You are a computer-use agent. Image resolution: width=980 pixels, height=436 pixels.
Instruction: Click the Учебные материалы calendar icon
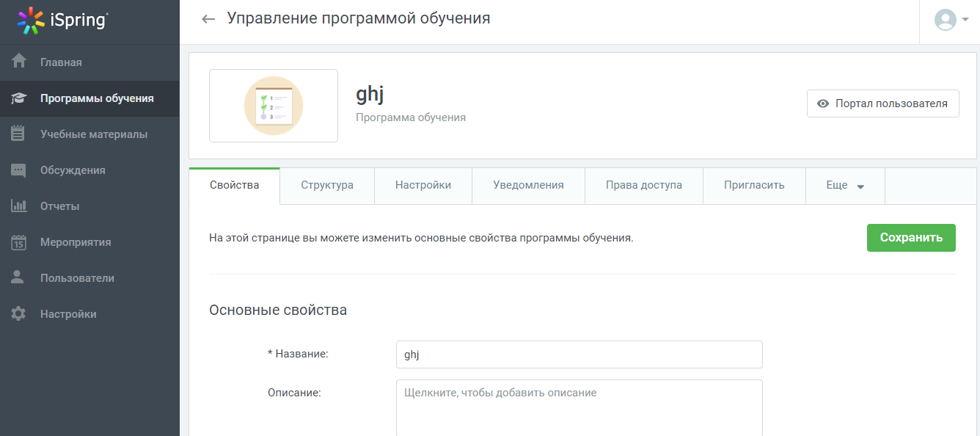pyautogui.click(x=19, y=134)
